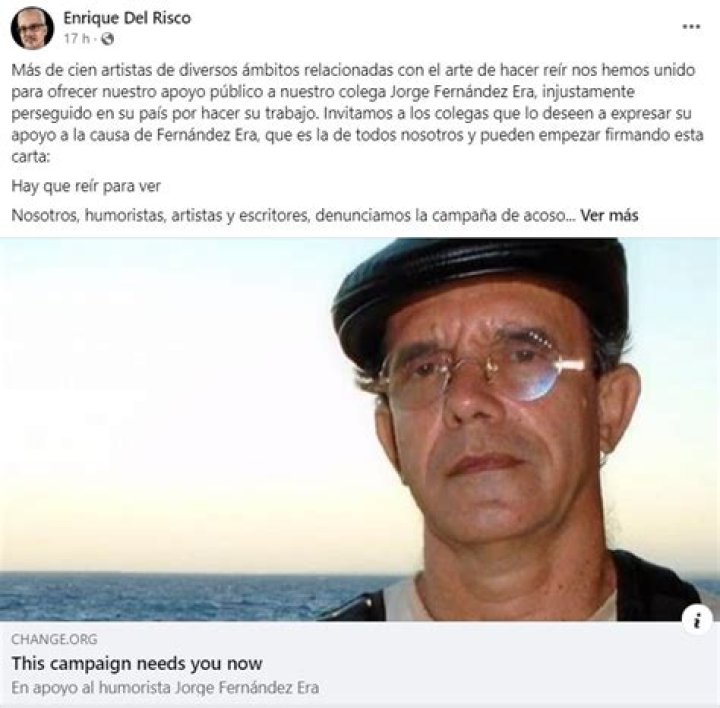Open the CHANGE.ORG domain label
Viewport: 720px width, 708px height.
coord(54,639)
